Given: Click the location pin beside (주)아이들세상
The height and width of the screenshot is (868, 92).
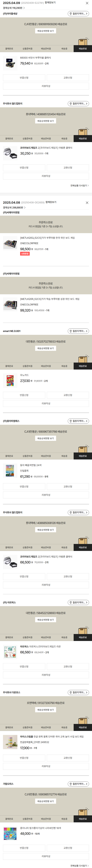Looking at the screenshot, I should (x=71, y=14).
